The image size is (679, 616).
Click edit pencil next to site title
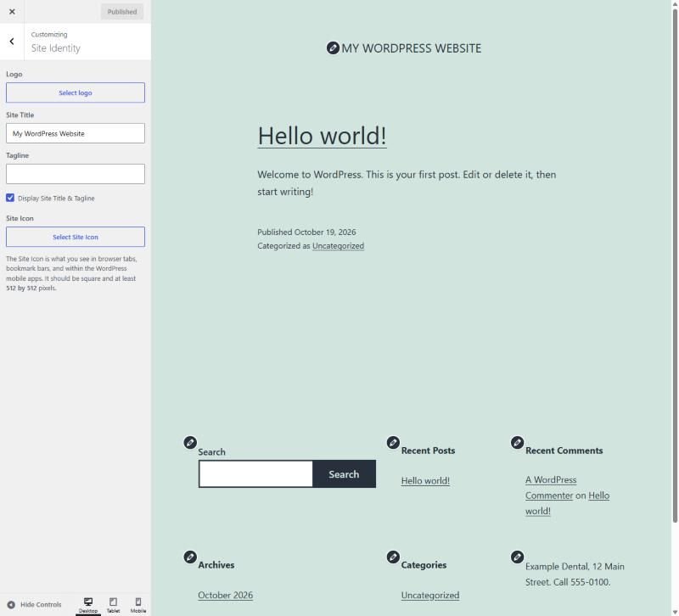[x=333, y=48]
